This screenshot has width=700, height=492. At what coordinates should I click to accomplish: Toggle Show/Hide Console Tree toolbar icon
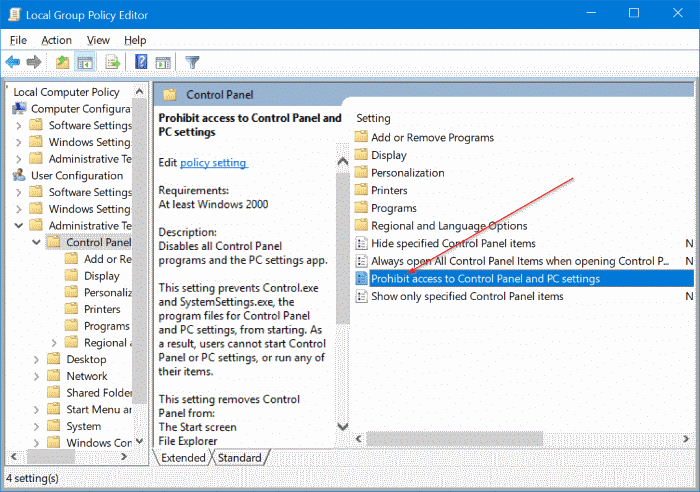[85, 62]
